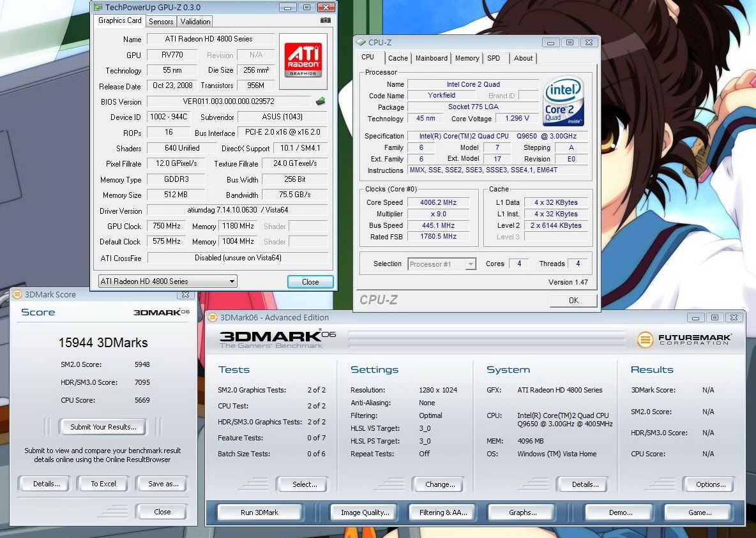
Task: Click the GPU-Z camera screenshot icon
Action: coord(326,20)
